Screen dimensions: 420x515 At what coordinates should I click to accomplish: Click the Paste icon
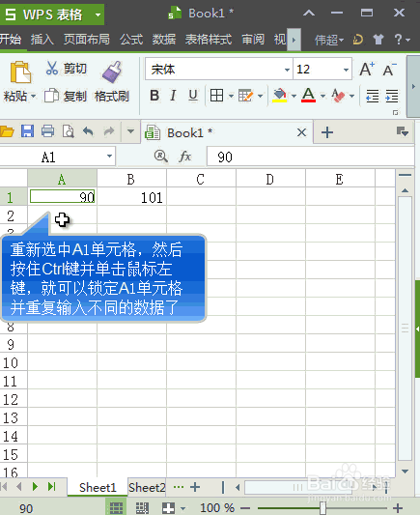pyautogui.click(x=20, y=72)
